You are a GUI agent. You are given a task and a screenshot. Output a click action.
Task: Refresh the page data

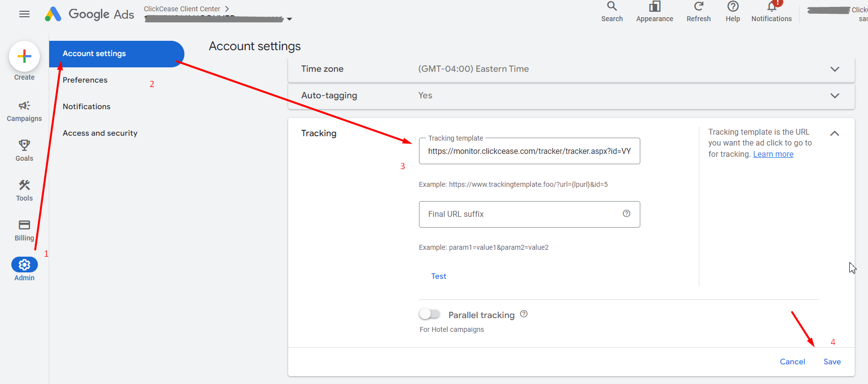[x=698, y=12]
